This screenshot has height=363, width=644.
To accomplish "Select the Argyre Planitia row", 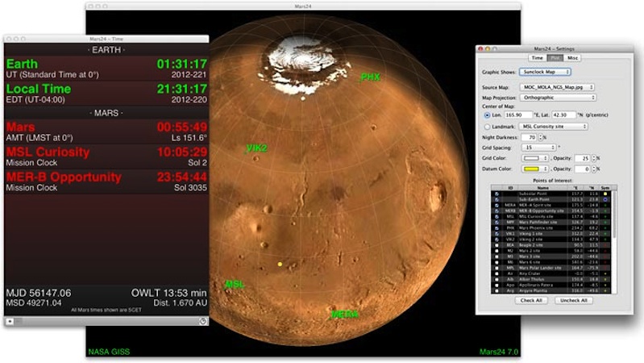I will [x=551, y=290].
